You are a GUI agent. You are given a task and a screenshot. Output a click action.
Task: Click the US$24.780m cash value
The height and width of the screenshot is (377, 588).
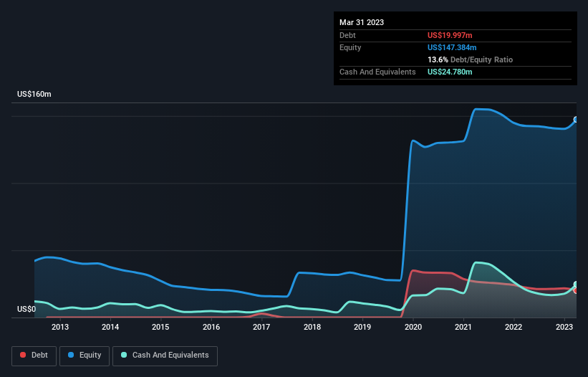coord(450,72)
